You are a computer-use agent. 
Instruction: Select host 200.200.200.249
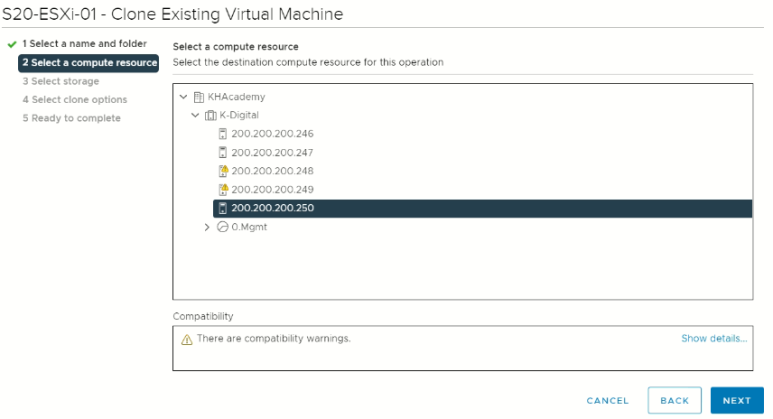click(273, 189)
